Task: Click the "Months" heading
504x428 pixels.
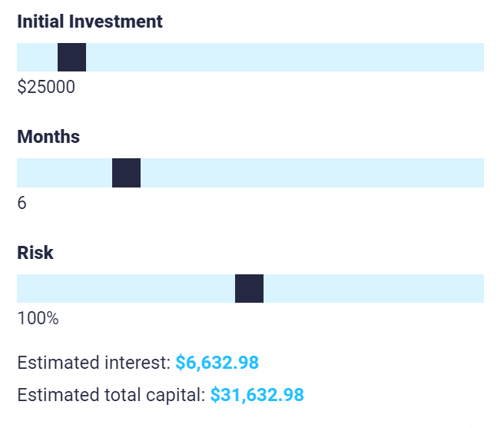Action: pyautogui.click(x=48, y=137)
